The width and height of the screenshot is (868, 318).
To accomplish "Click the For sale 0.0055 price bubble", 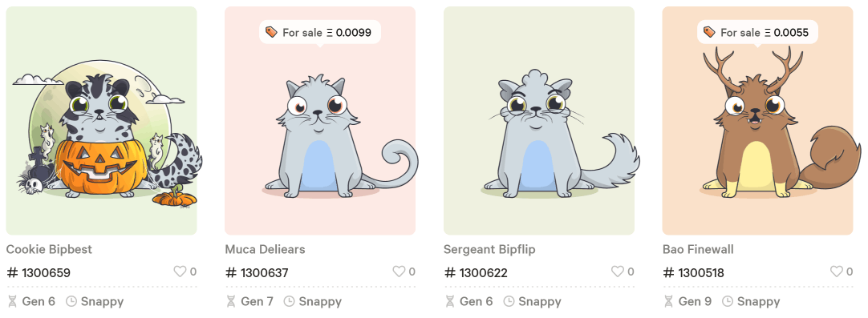I will pyautogui.click(x=758, y=33).
